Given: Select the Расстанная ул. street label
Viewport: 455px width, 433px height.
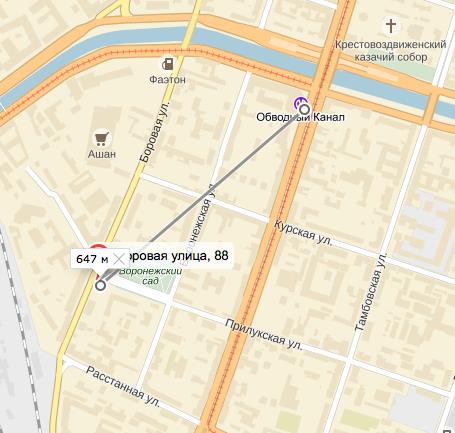Looking at the screenshot, I should click(123, 386).
